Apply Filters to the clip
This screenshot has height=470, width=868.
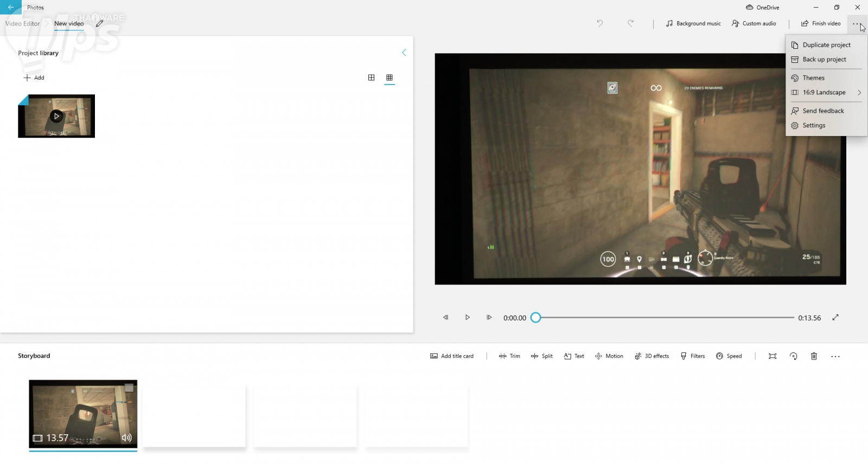[x=693, y=356]
